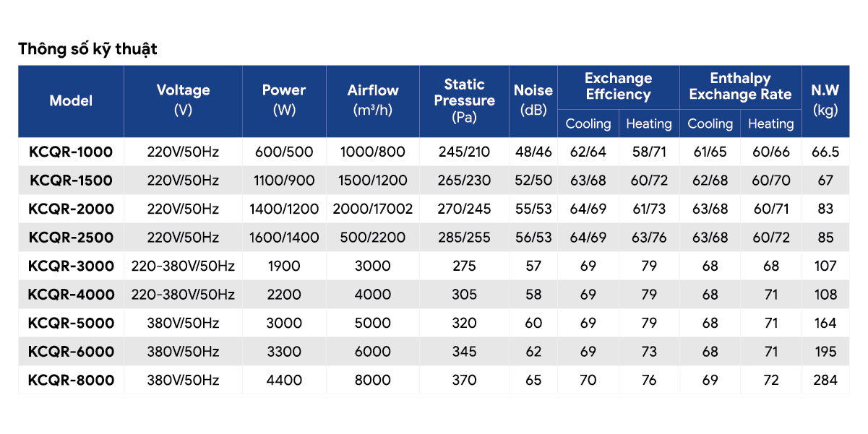Viewport: 868px width, 434px height.
Task: Click the Enthalpy Exchange Rate header
Action: tap(740, 87)
